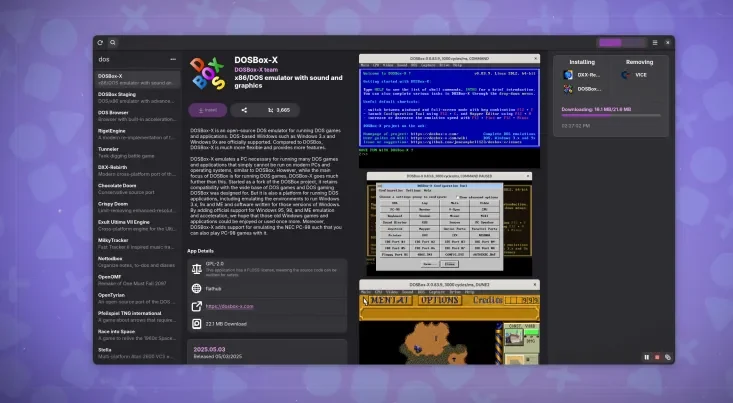Viewport: 733px width, 403px height.
Task: Click the DOSBox-X colorful logo icon
Action: tap(208, 73)
